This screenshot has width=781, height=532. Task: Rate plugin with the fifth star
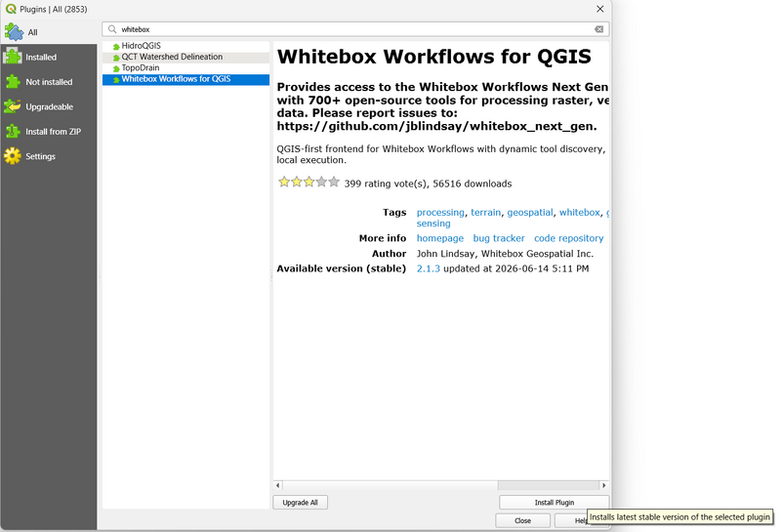click(x=334, y=182)
